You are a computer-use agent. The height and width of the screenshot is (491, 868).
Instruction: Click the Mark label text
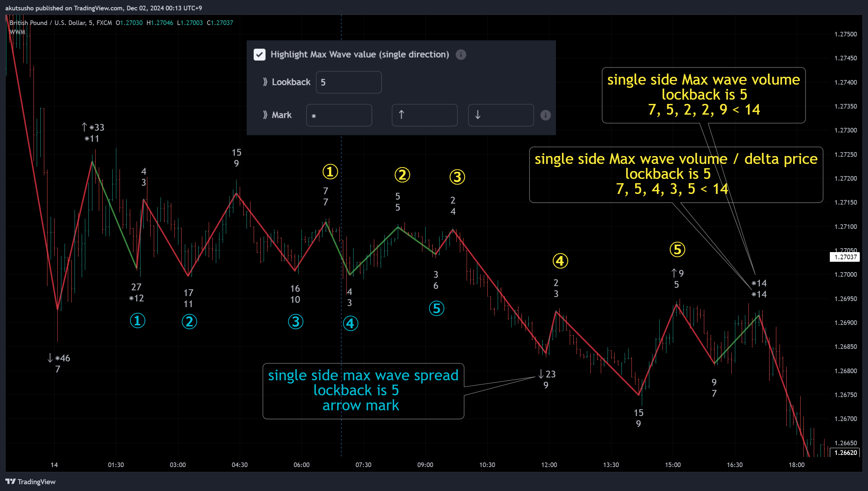(282, 115)
